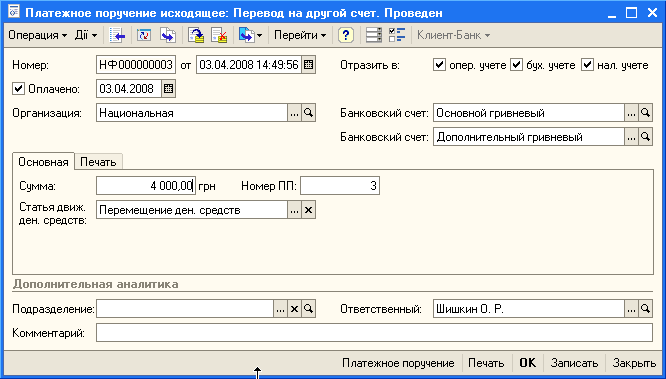The width and height of the screenshot is (666, 379).
Task: Toggle the нал. учете checkbox
Action: (x=587, y=65)
